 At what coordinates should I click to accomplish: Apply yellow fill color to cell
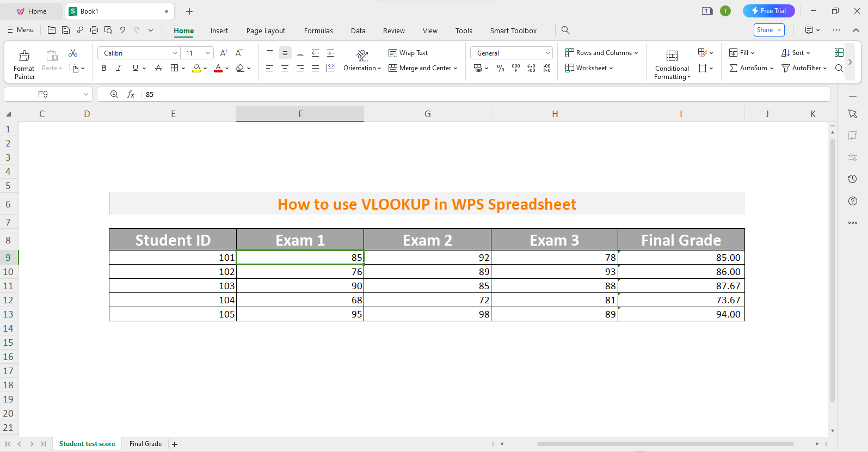196,68
